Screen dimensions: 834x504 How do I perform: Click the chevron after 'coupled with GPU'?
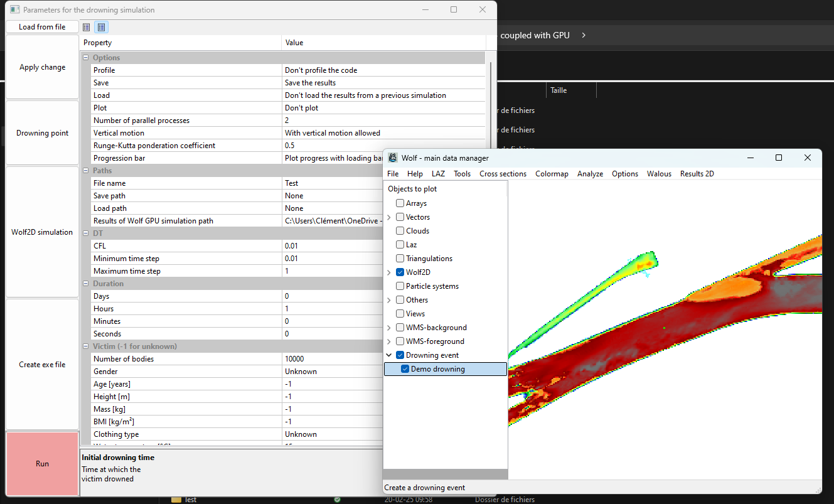click(584, 36)
